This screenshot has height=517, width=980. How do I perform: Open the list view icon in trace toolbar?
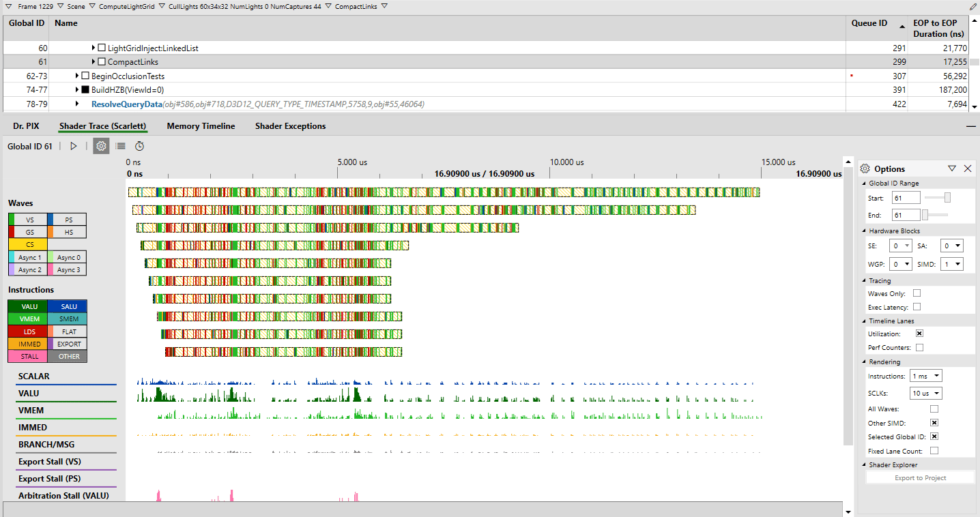tap(121, 146)
